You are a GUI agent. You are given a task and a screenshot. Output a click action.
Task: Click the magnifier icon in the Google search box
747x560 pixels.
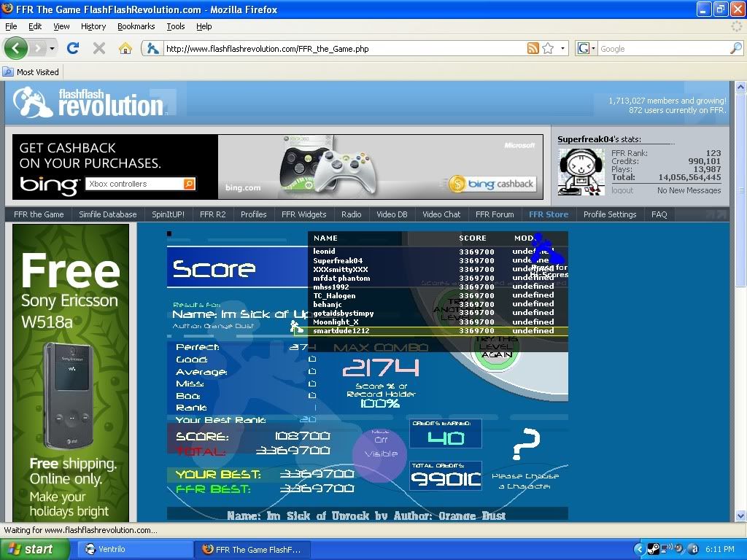(x=735, y=49)
